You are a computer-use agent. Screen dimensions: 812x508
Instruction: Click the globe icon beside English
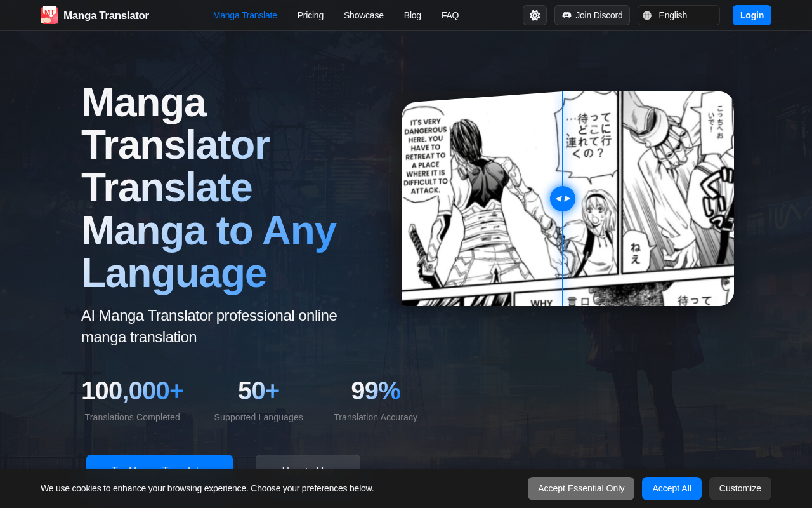point(647,15)
